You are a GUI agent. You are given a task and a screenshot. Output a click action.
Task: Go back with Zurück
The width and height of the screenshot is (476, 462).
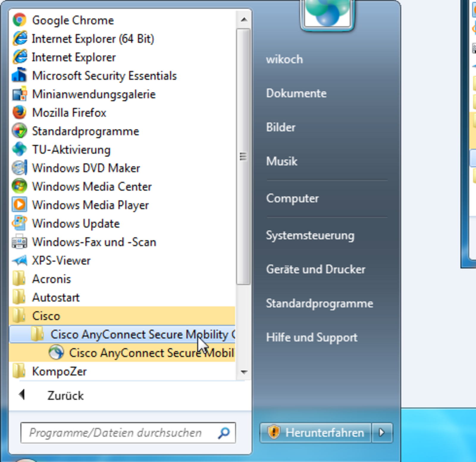pos(65,396)
